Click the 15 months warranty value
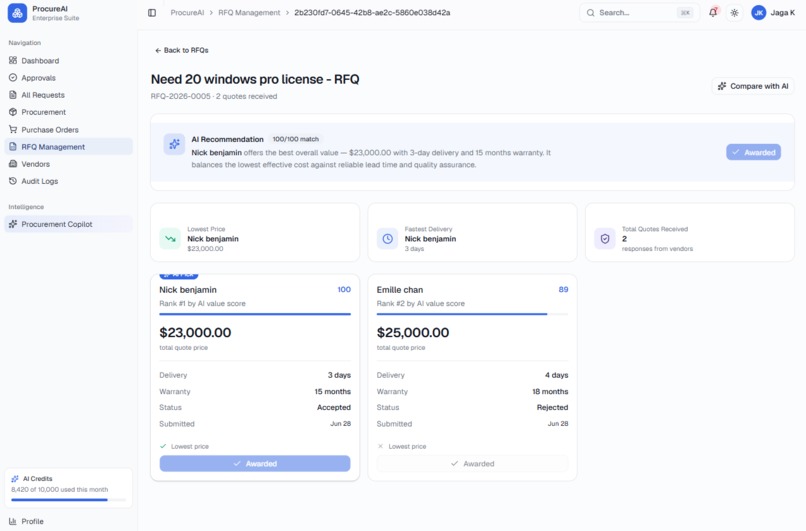Screen dimensions: 806x531 333,391
